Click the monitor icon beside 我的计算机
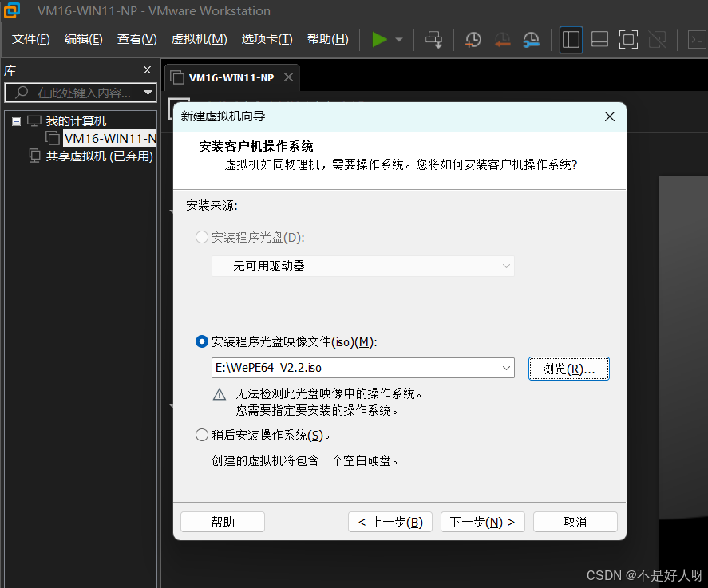 tap(34, 121)
